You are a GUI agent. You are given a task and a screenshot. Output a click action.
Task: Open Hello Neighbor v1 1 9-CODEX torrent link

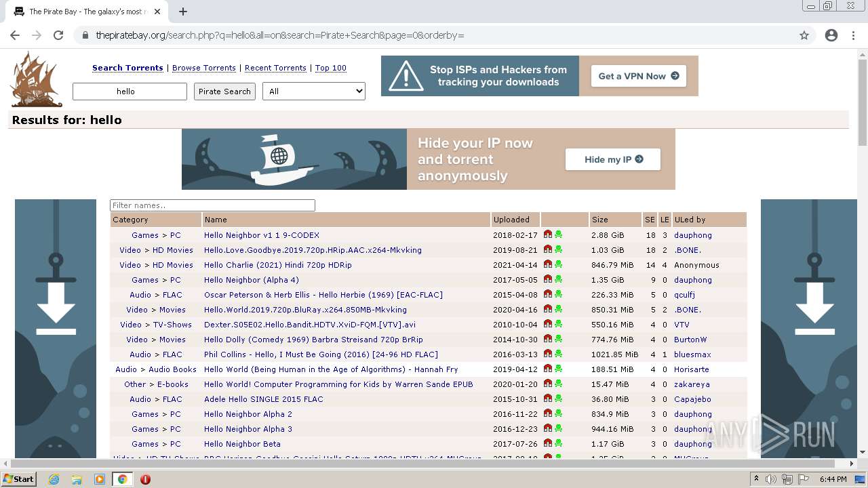262,235
